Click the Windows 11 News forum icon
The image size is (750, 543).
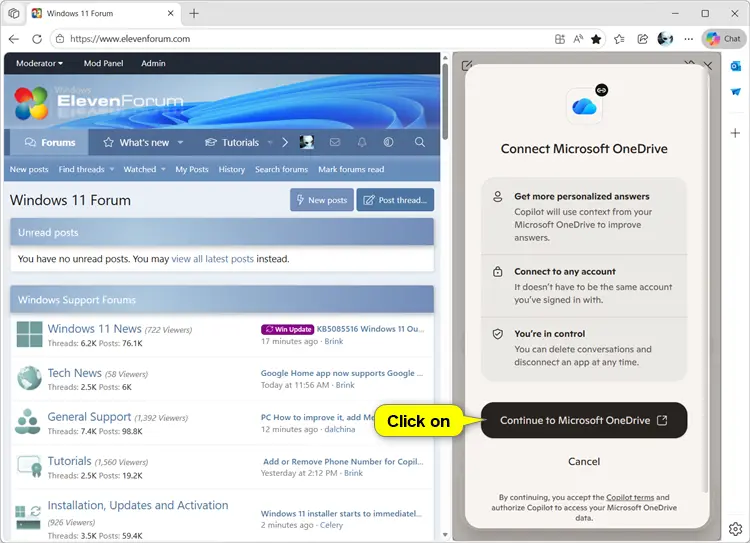point(29,334)
